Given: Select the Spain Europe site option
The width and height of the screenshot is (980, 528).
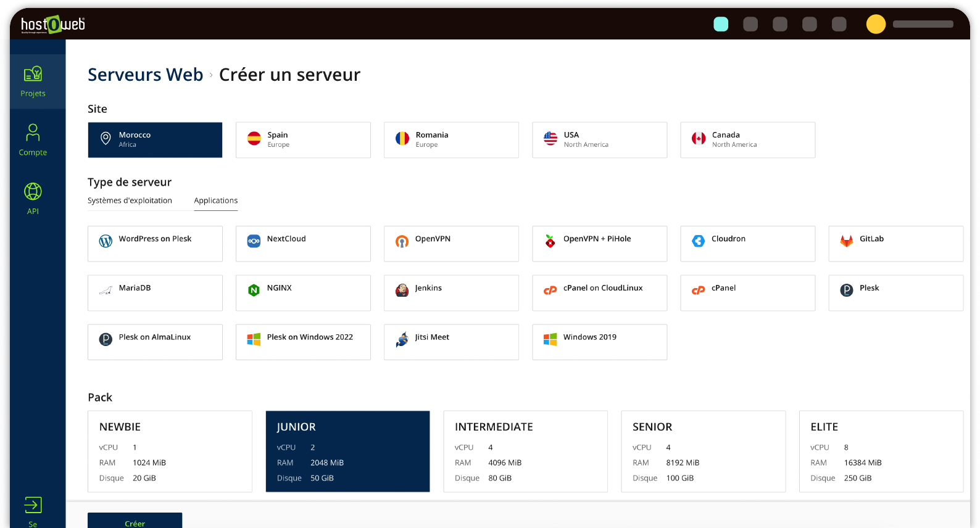Looking at the screenshot, I should [303, 140].
